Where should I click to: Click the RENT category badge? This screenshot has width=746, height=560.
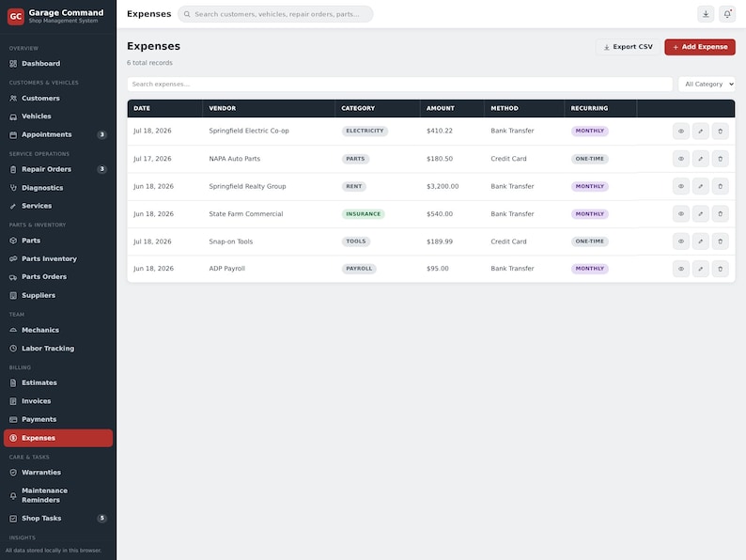pos(354,186)
